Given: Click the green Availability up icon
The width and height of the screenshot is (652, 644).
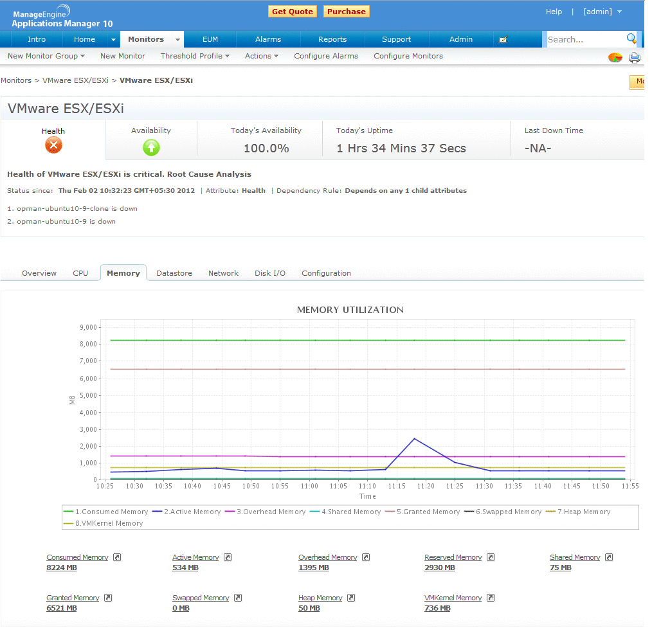Looking at the screenshot, I should [151, 147].
